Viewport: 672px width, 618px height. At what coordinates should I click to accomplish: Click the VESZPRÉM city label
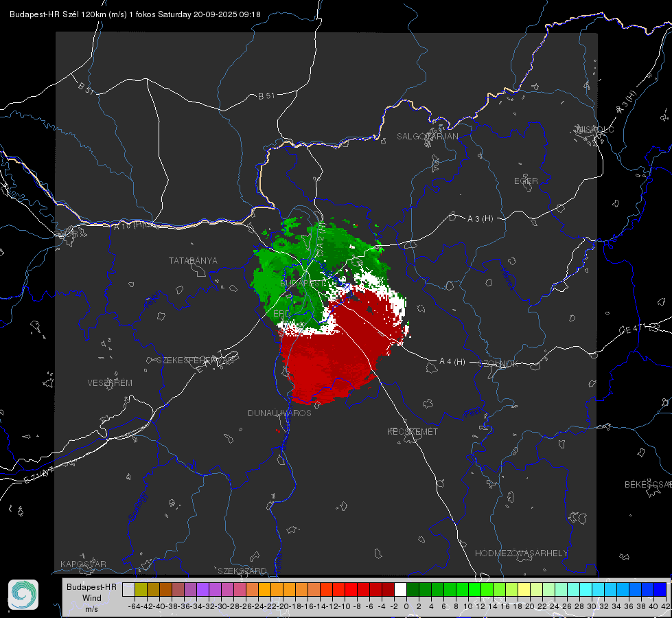110,383
